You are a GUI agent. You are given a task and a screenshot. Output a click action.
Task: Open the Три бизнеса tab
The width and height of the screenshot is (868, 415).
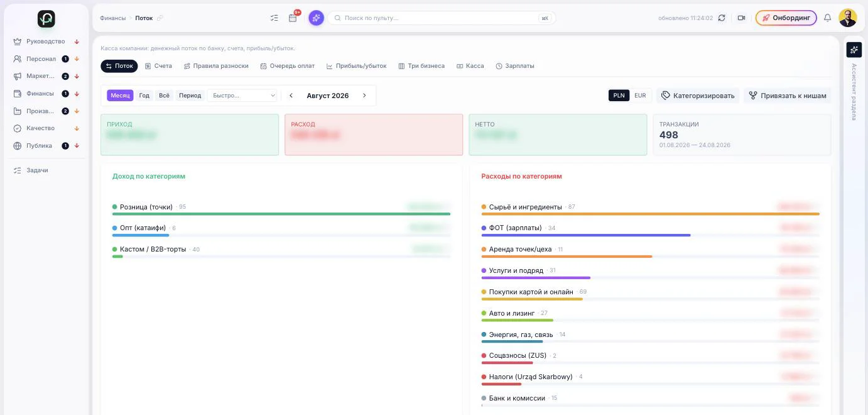point(421,66)
